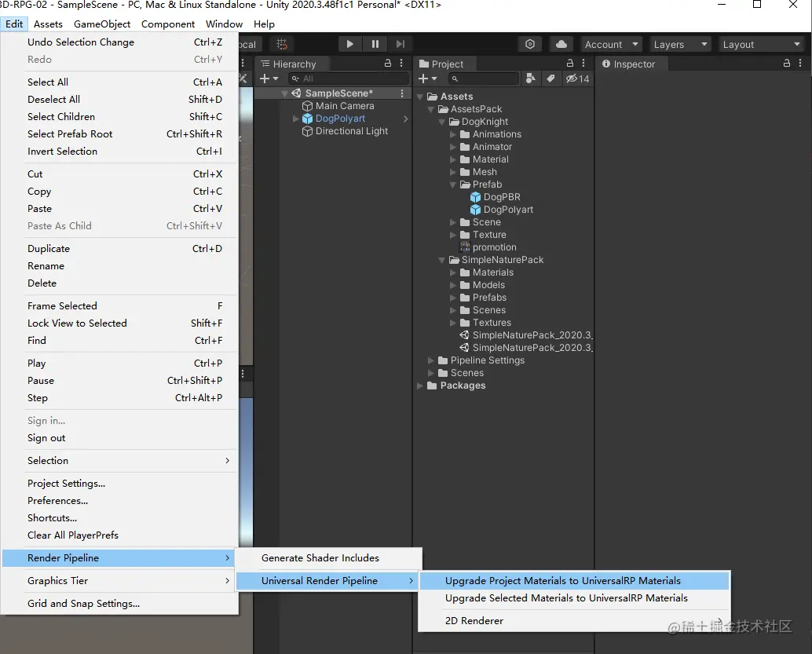This screenshot has height=654, width=812.
Task: Click Search by Type icon in Project
Action: click(530, 79)
